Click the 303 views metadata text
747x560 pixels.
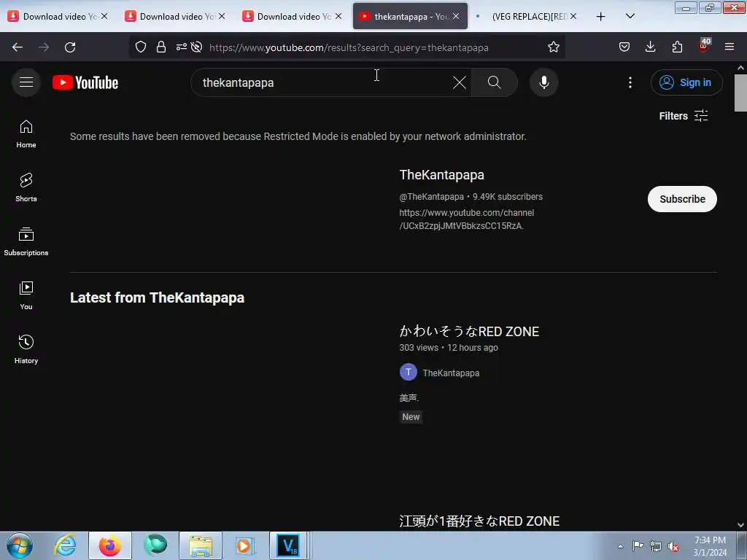pos(419,348)
